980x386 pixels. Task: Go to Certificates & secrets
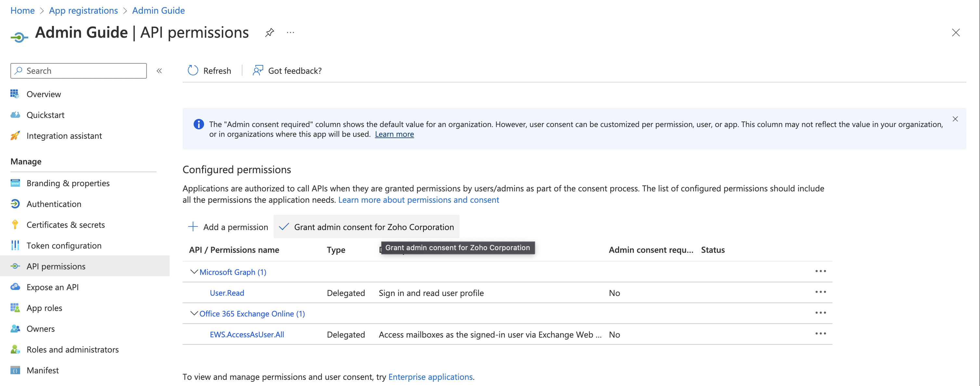coord(65,225)
